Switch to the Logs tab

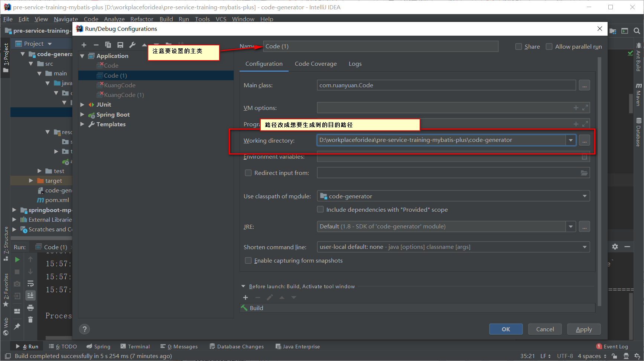(x=355, y=64)
